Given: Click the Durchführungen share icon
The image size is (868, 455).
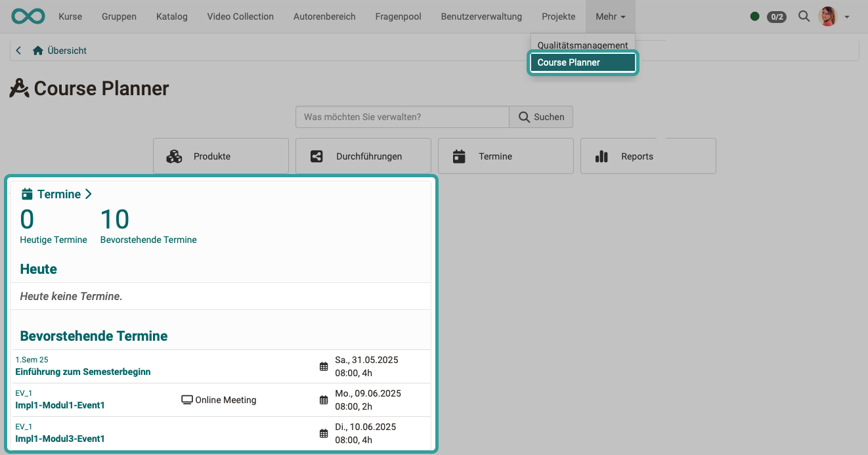Looking at the screenshot, I should 316,156.
